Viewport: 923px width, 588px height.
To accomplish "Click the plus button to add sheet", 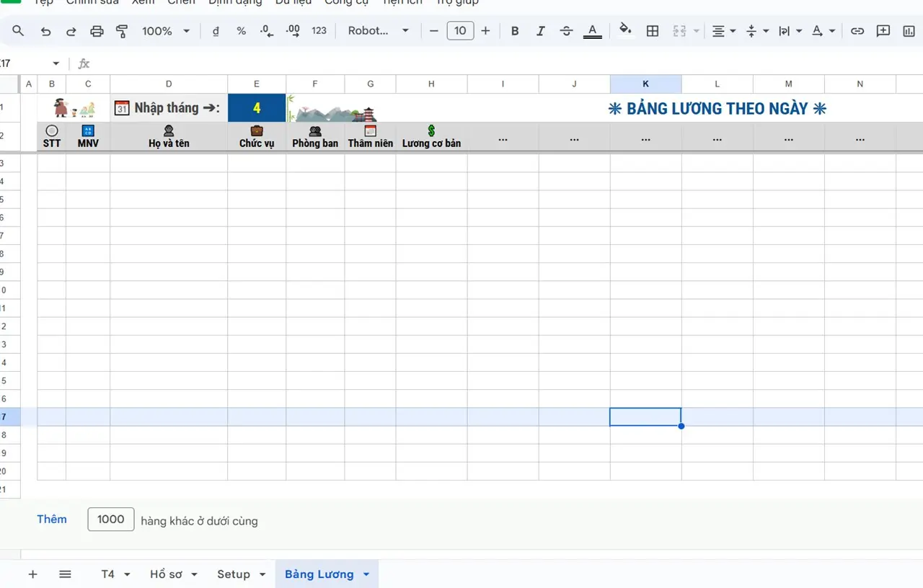I will pyautogui.click(x=32, y=574).
